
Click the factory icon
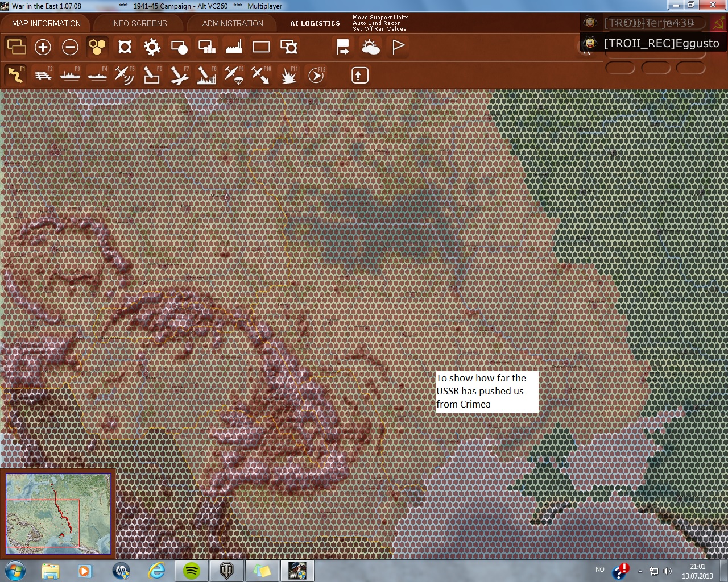pyautogui.click(x=234, y=47)
